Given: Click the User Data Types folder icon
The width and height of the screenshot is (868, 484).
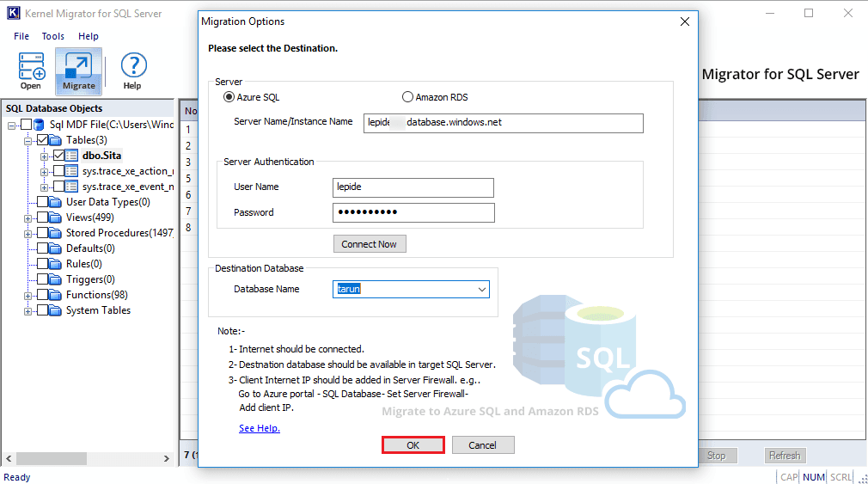Looking at the screenshot, I should click(x=55, y=202).
